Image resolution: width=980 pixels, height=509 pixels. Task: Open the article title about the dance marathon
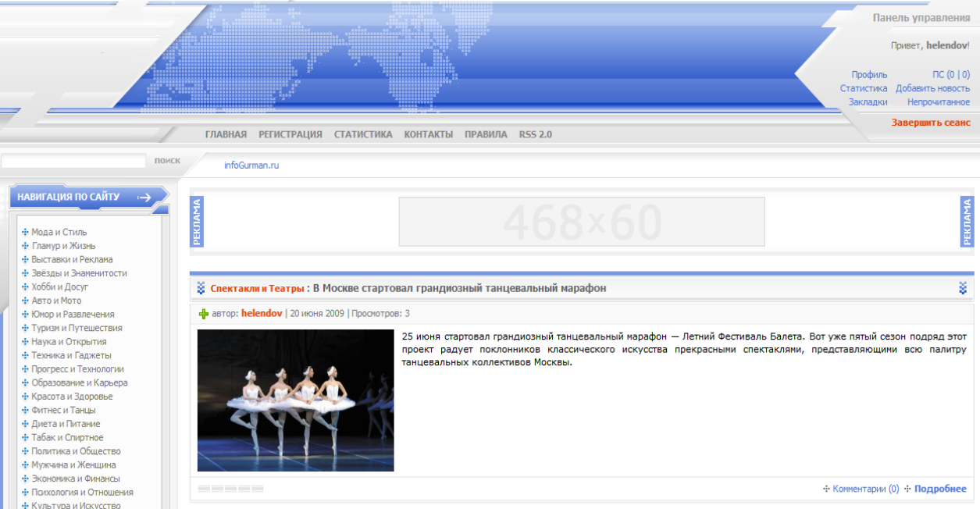click(x=459, y=288)
